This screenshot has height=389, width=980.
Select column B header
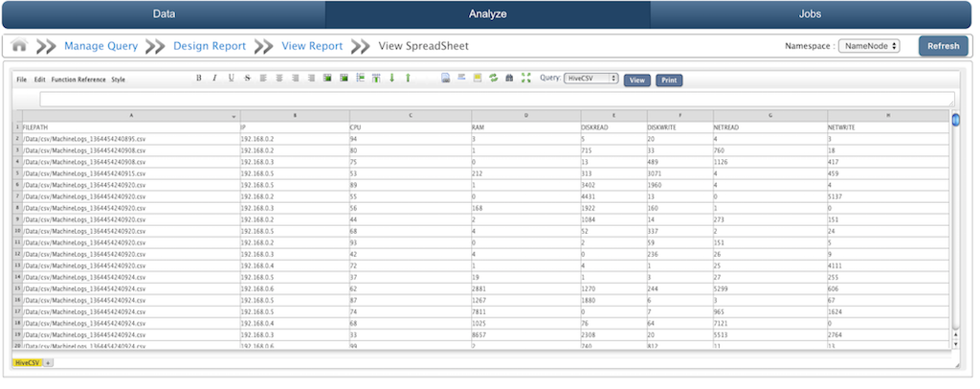pyautogui.click(x=295, y=116)
